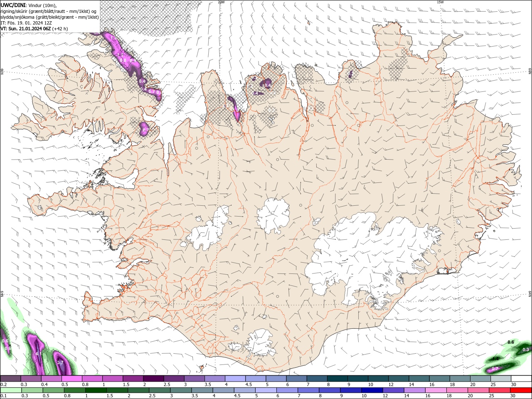Select the pale green 0.1 rain legend swatch
This screenshot has width=532, height=399.
[x=10, y=390]
